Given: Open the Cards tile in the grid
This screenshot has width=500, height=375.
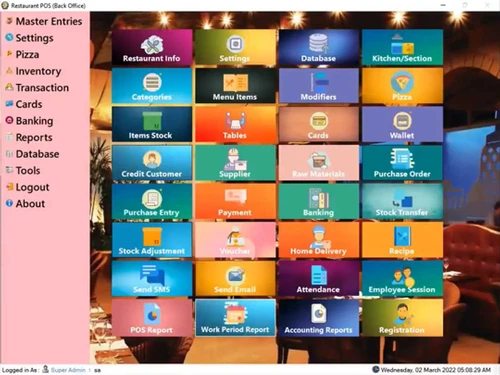Looking at the screenshot, I should click(x=319, y=124).
